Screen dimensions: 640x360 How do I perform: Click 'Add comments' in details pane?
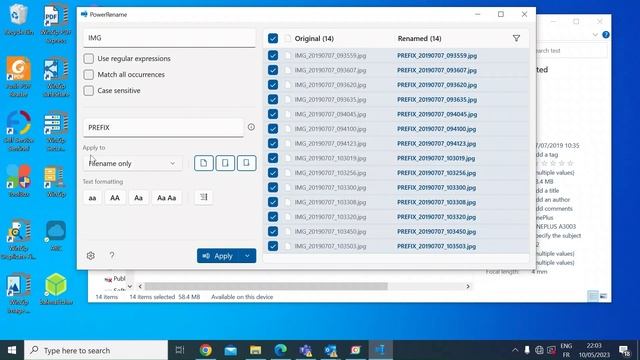(x=553, y=209)
